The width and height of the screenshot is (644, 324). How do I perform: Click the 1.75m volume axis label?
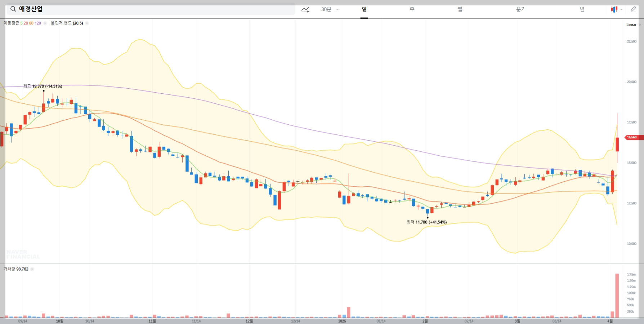[631, 274]
